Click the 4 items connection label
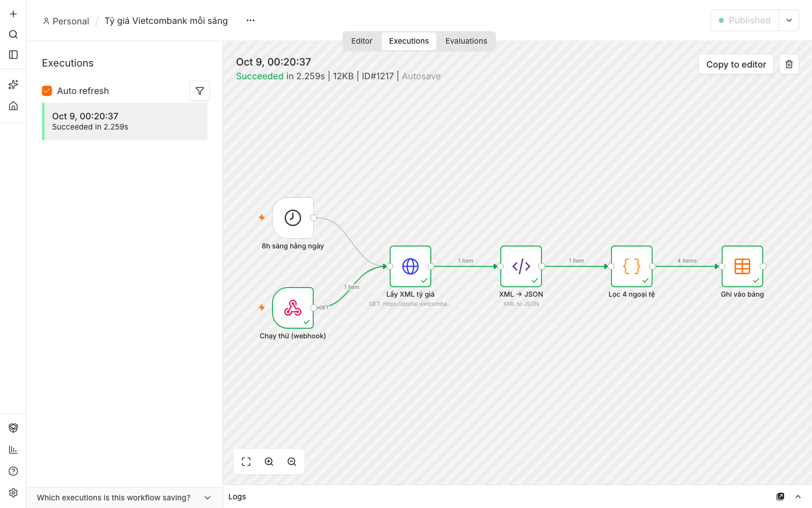The image size is (812, 508). point(687,261)
